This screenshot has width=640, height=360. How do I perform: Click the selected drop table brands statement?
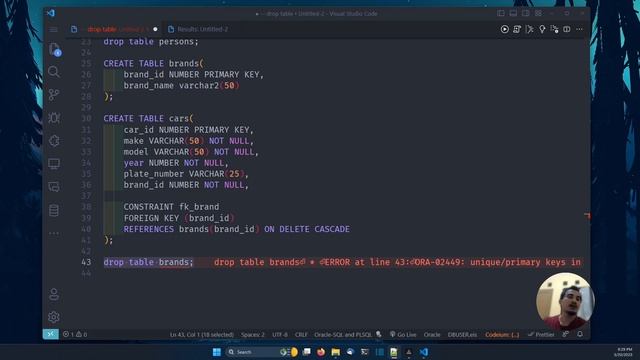click(x=149, y=262)
